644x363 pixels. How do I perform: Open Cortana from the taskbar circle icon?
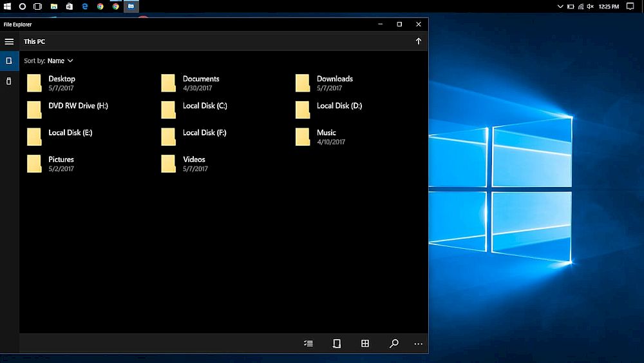[23, 6]
